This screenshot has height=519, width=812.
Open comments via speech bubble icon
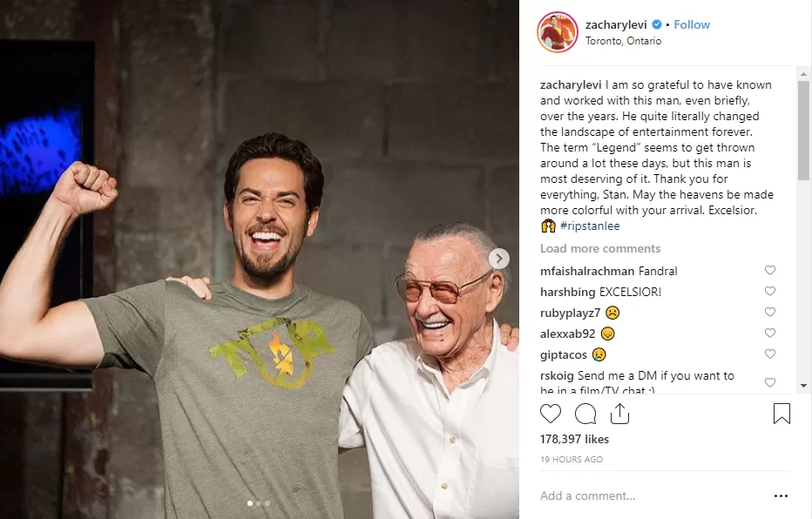click(585, 414)
